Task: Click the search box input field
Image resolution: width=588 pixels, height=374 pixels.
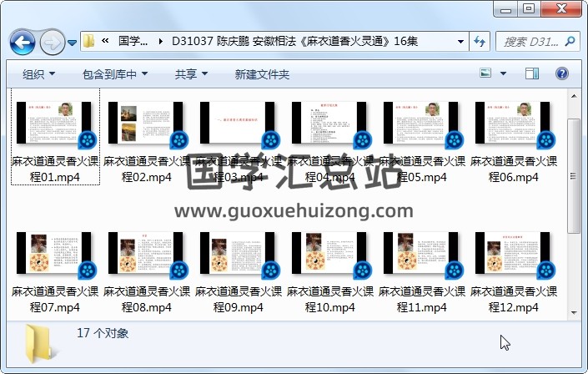Action: [x=532, y=41]
